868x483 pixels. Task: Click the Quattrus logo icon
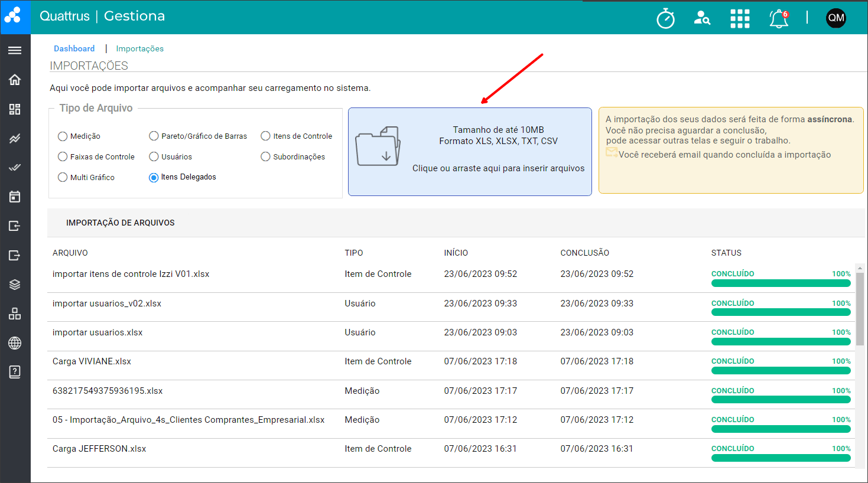13,15
